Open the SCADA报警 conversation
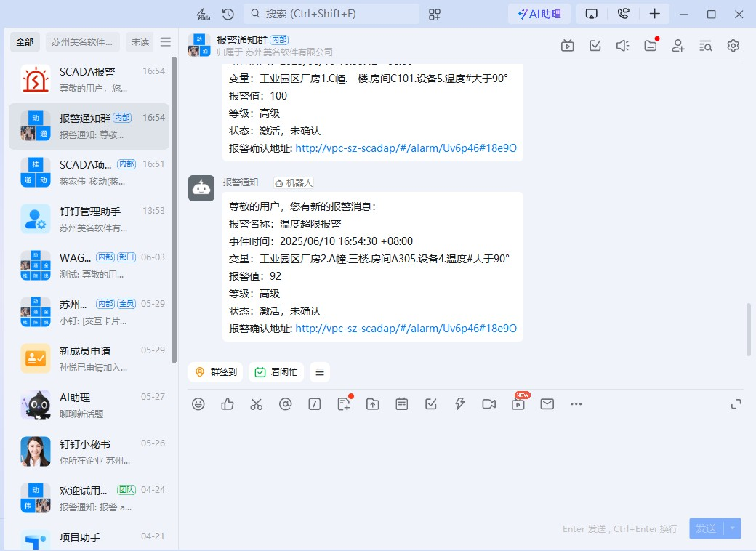This screenshot has width=756, height=551. (89, 79)
